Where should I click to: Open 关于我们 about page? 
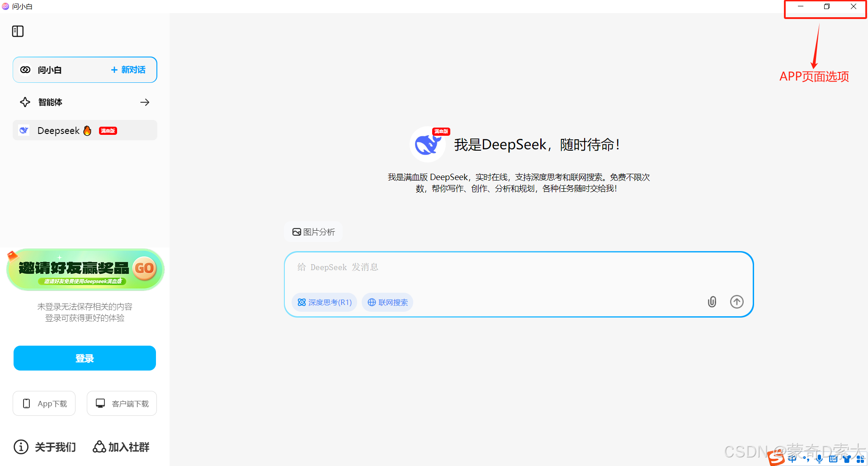click(45, 447)
